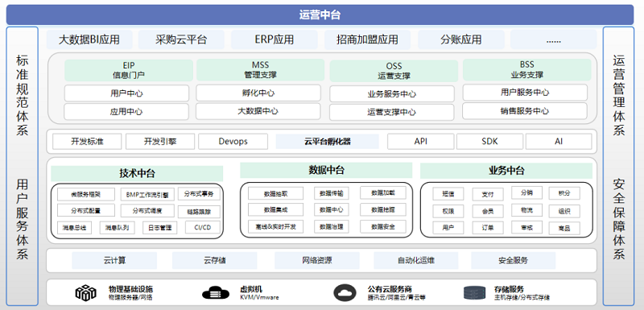Image resolution: width=644 pixels, height=310 pixels.
Task: Select the SDK box
Action: click(x=489, y=142)
